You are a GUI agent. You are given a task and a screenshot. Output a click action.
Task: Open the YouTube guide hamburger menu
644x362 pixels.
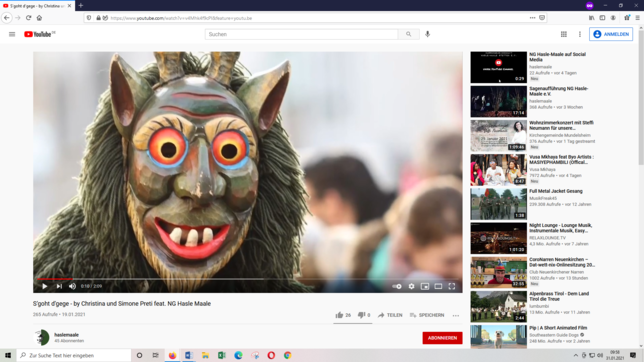[x=12, y=34]
